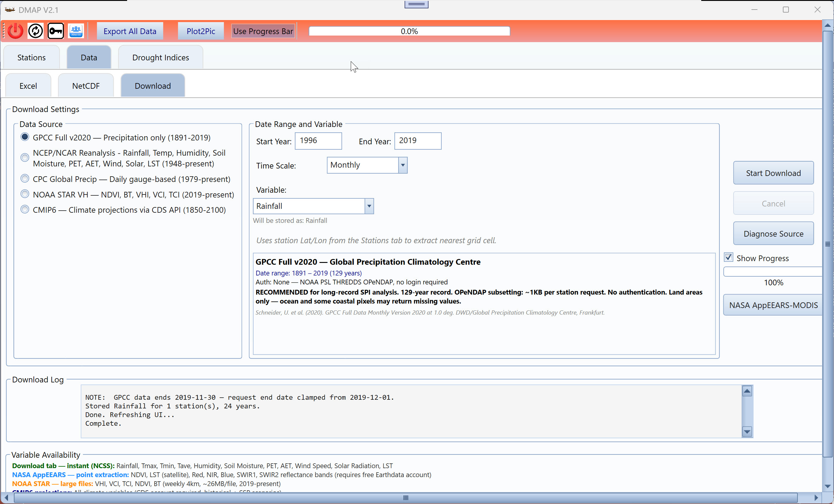The height and width of the screenshot is (504, 834).
Task: Select the Download sub-tab
Action: (x=153, y=86)
